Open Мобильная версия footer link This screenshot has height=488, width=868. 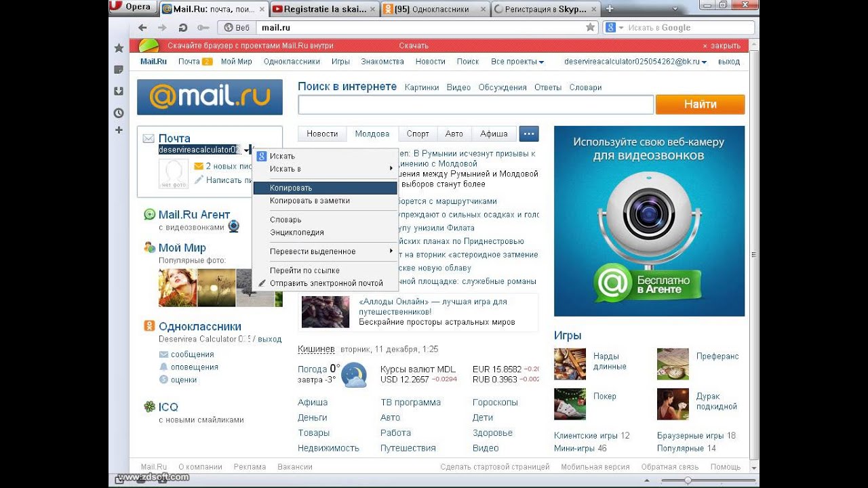[595, 467]
